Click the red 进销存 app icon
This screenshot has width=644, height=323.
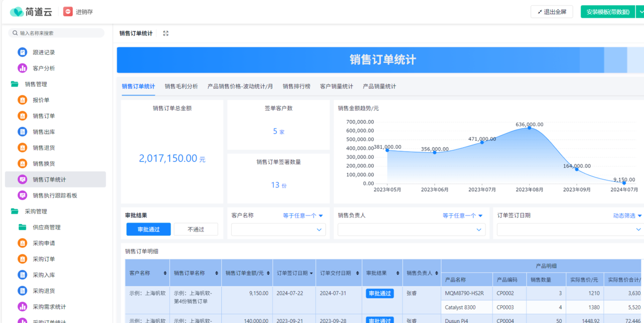tap(68, 12)
